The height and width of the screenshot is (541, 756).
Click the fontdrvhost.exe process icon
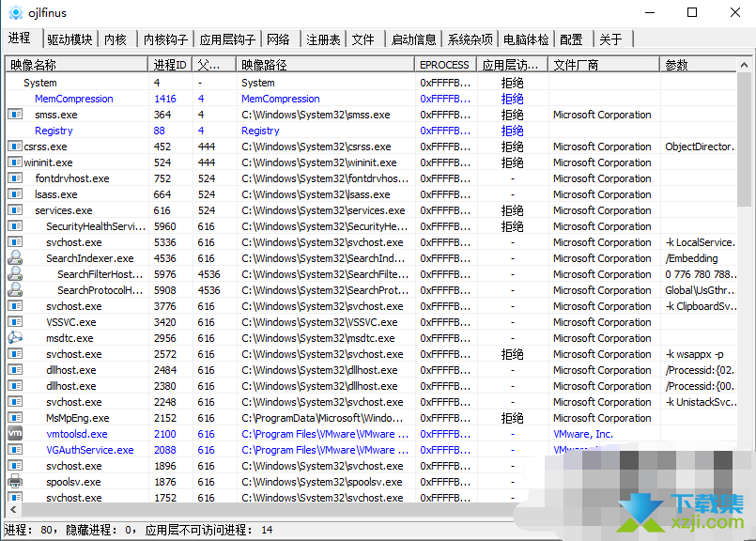[x=15, y=178]
